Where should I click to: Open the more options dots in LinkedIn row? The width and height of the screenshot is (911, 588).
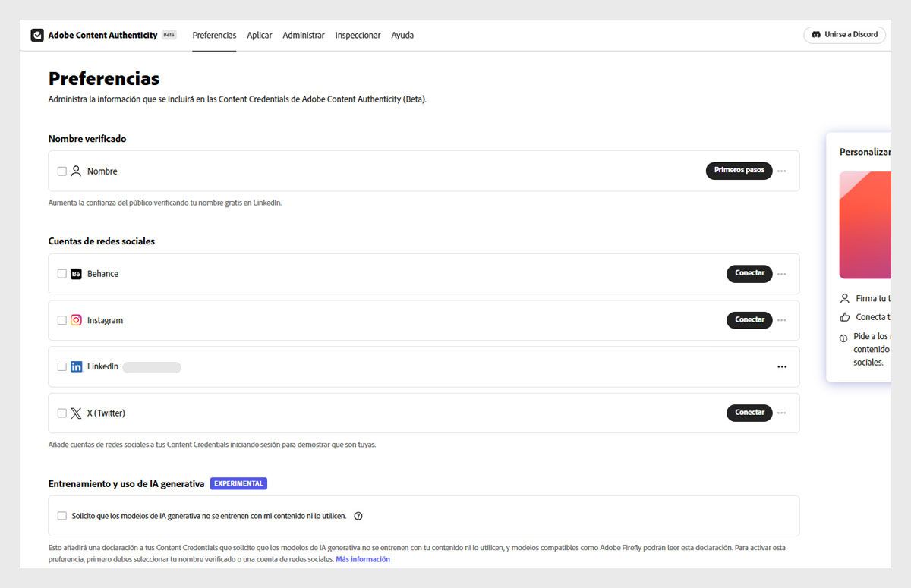pyautogui.click(x=782, y=367)
